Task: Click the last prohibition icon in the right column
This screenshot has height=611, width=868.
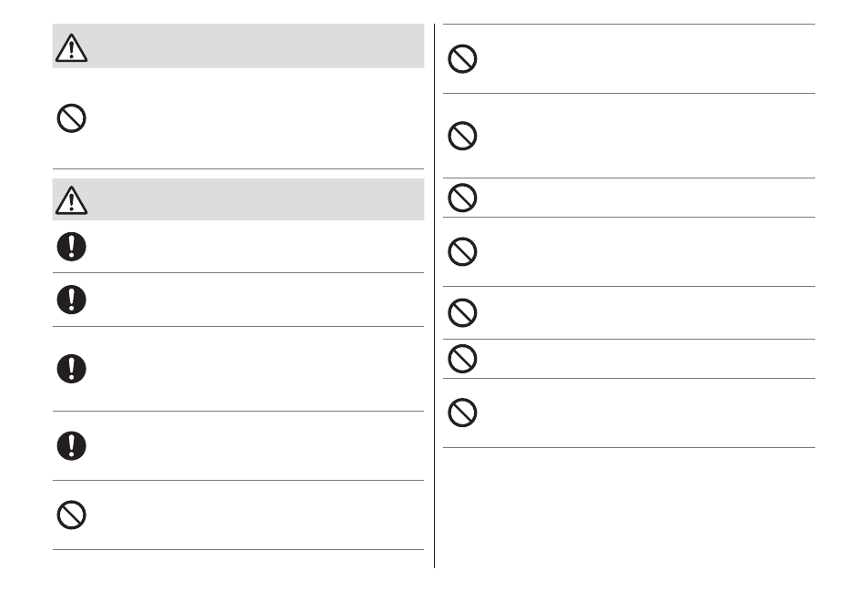Action: tap(462, 412)
